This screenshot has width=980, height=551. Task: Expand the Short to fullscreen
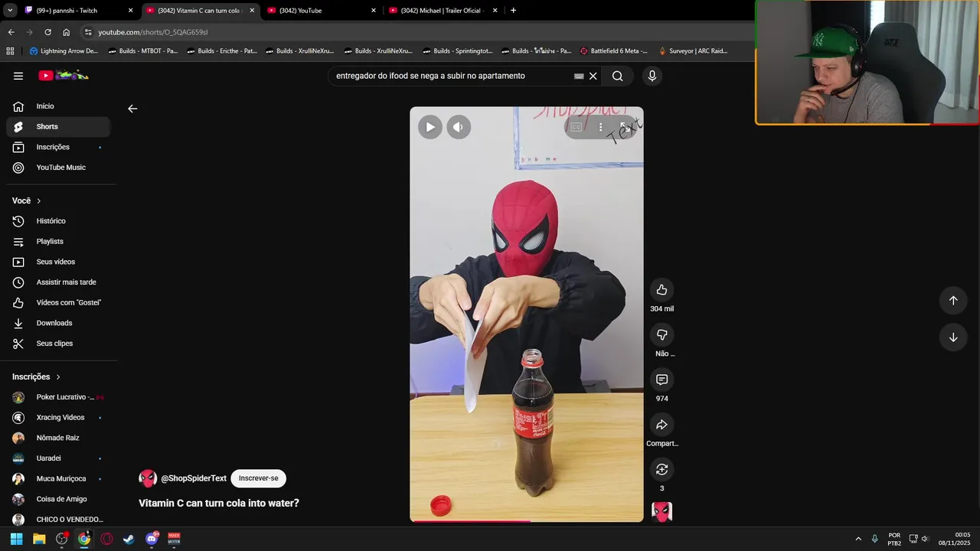pos(625,127)
